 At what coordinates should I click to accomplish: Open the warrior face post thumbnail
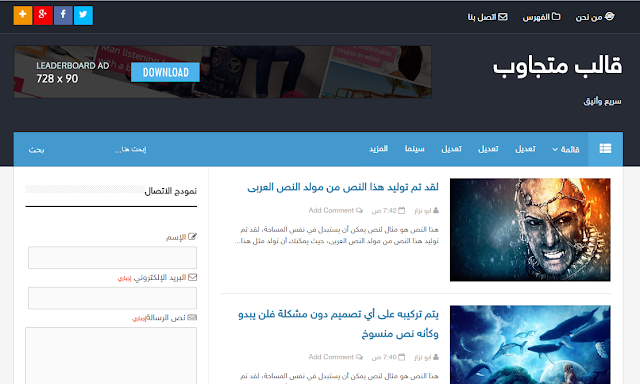pyautogui.click(x=530, y=230)
